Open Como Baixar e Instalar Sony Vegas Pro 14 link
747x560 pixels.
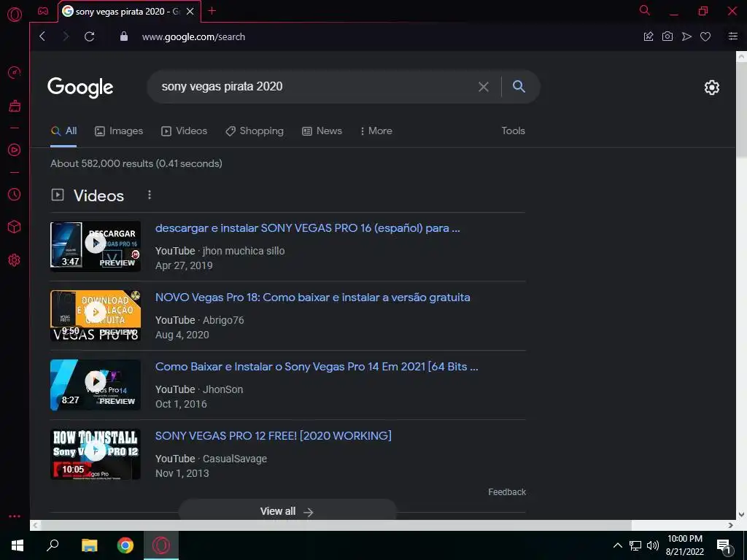(x=317, y=367)
